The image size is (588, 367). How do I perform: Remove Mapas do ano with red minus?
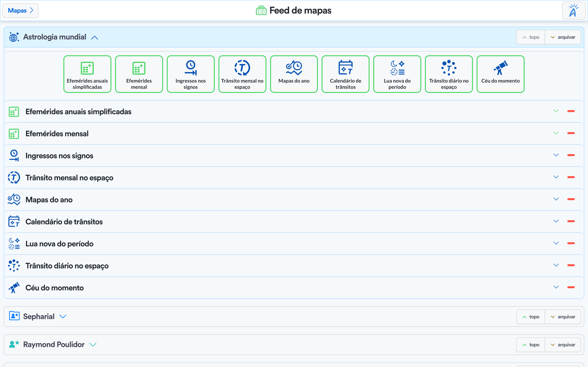[571, 199]
